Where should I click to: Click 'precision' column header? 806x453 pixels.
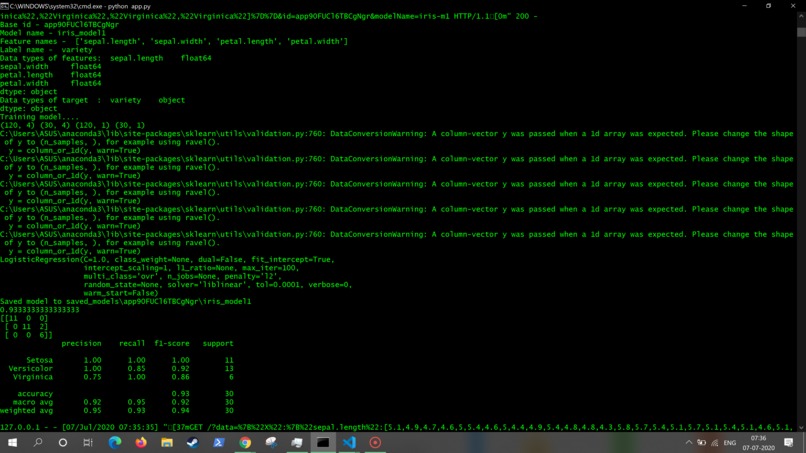tap(81, 343)
